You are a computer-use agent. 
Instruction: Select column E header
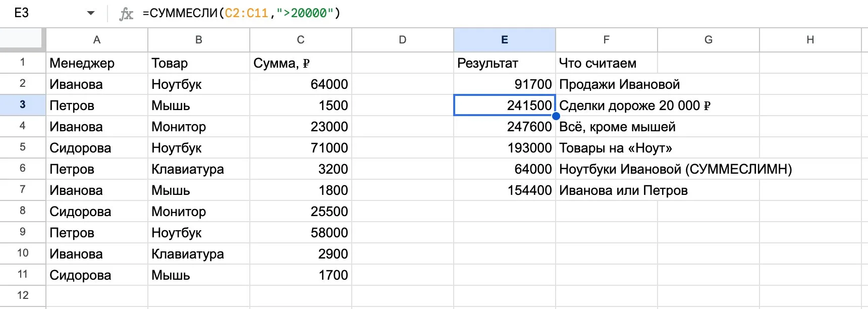pyautogui.click(x=505, y=40)
